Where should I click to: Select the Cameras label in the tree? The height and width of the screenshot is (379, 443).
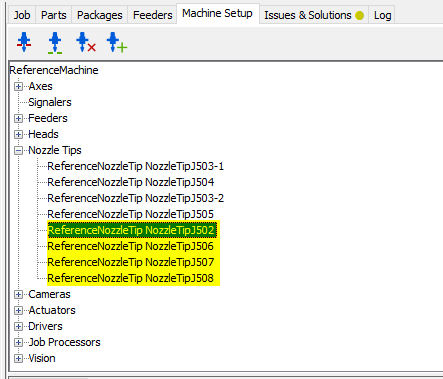(x=49, y=294)
